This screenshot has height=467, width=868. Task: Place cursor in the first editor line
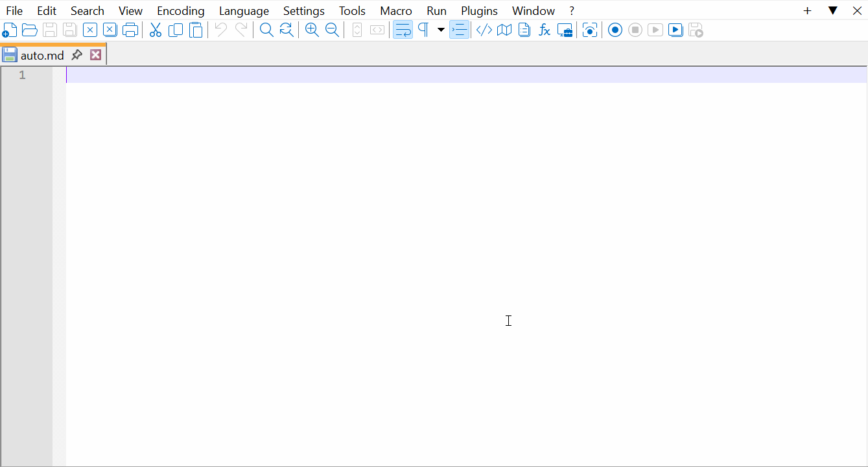[466, 75]
